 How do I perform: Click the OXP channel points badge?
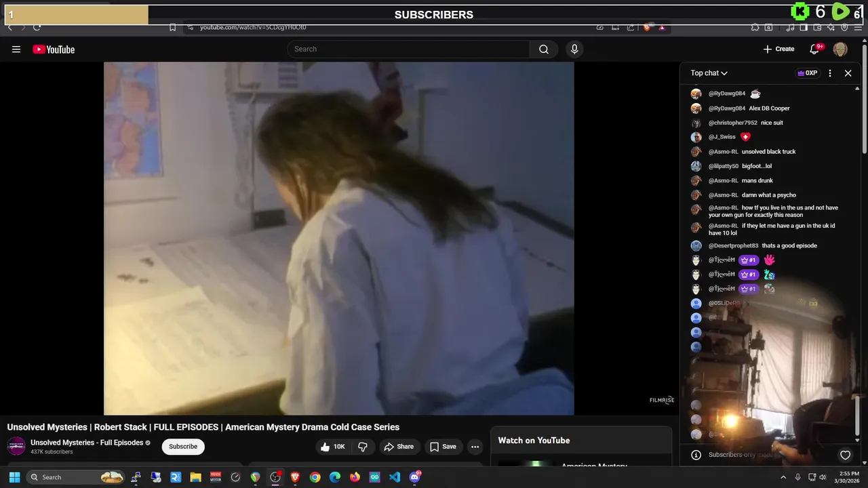pyautogui.click(x=807, y=73)
